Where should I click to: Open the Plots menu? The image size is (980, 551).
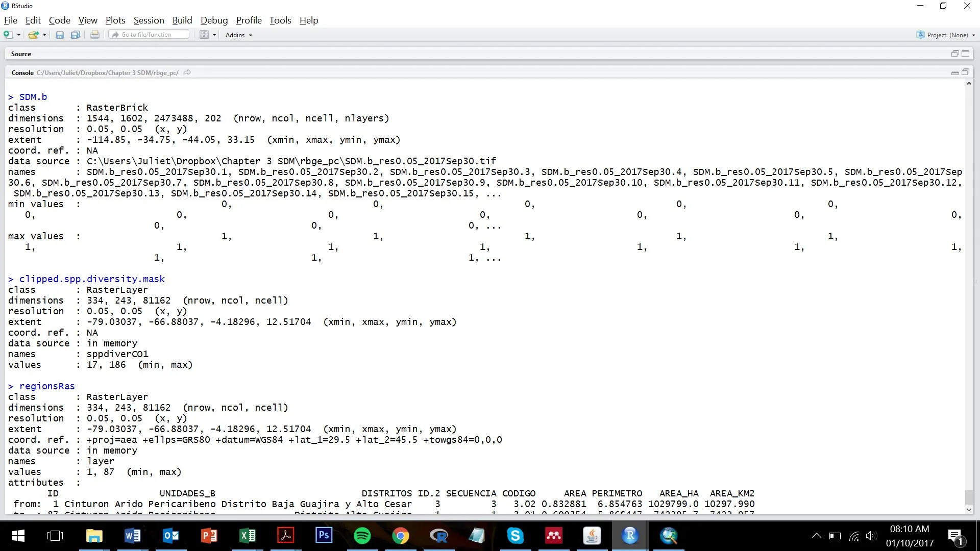point(115,20)
